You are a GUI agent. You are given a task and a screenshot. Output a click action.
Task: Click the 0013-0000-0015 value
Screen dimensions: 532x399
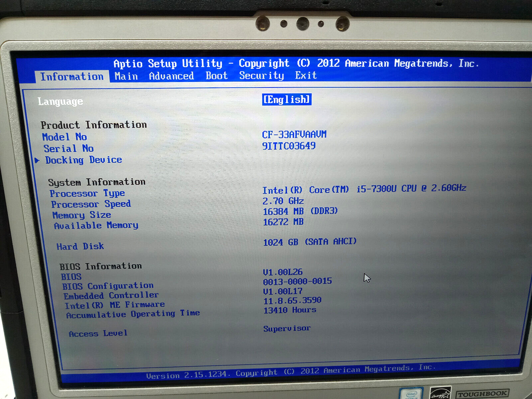point(297,282)
